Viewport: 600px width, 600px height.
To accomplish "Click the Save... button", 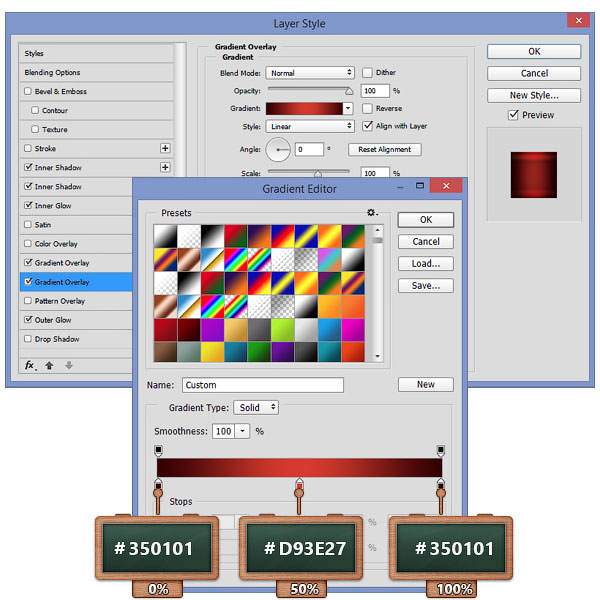I will (426, 285).
